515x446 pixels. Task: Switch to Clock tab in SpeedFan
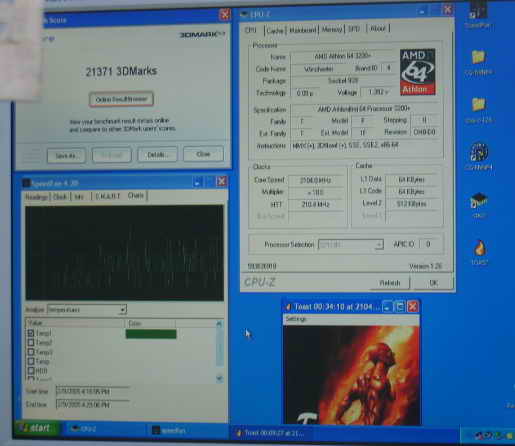[x=60, y=197]
